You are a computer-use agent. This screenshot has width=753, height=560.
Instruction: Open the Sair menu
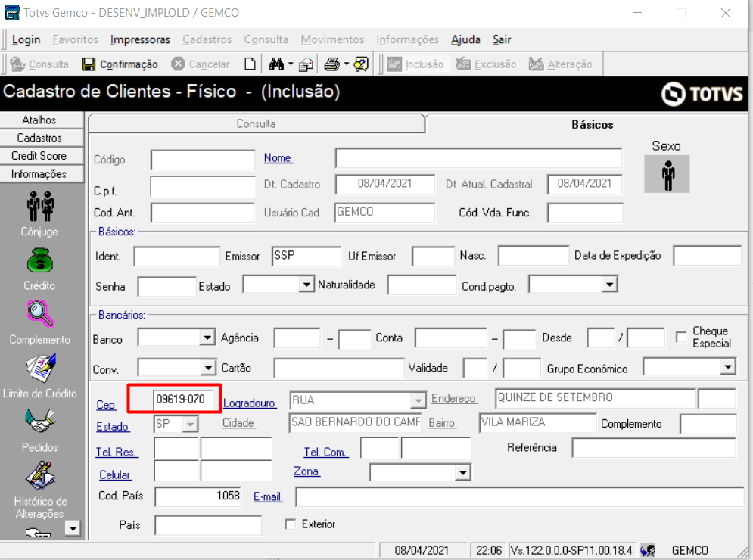tap(502, 40)
